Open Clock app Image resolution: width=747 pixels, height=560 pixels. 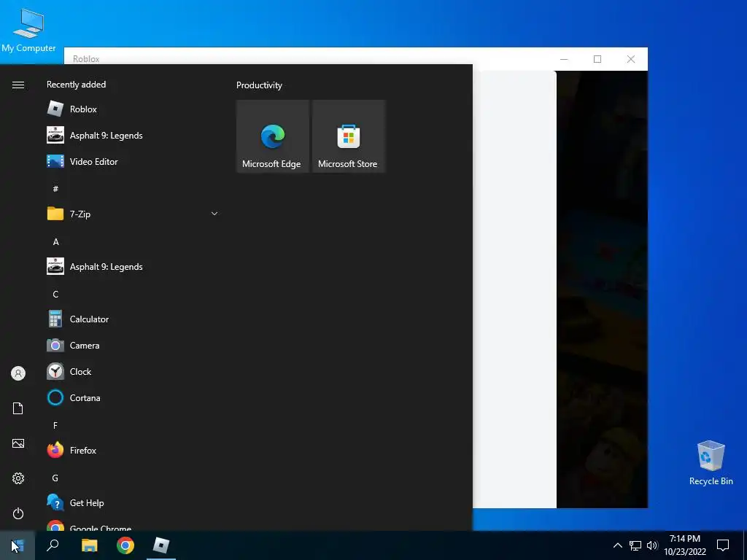(x=133, y=371)
